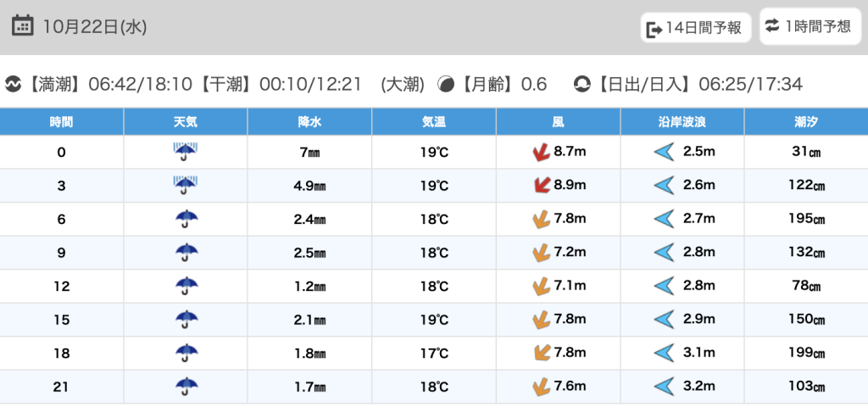Viewport: 868px width, 407px height.
Task: Click the heavy rain icon at hour 3
Action: point(186,186)
